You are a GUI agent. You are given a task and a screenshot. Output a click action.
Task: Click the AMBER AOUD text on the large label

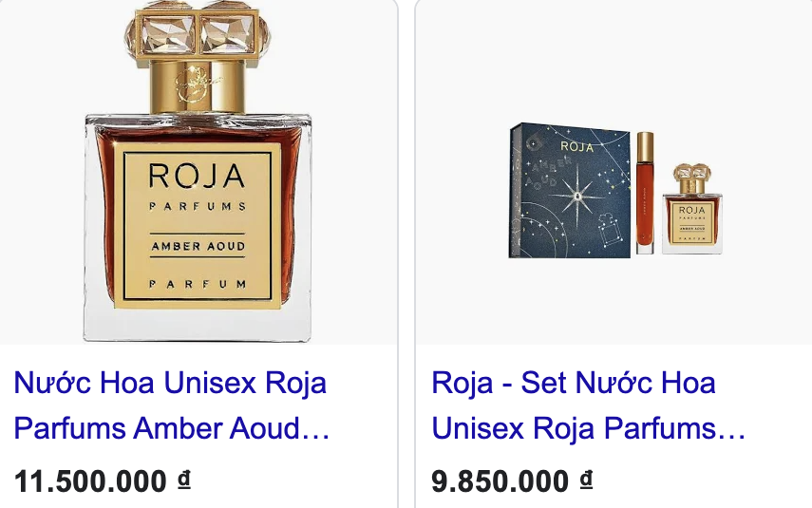coord(198,247)
